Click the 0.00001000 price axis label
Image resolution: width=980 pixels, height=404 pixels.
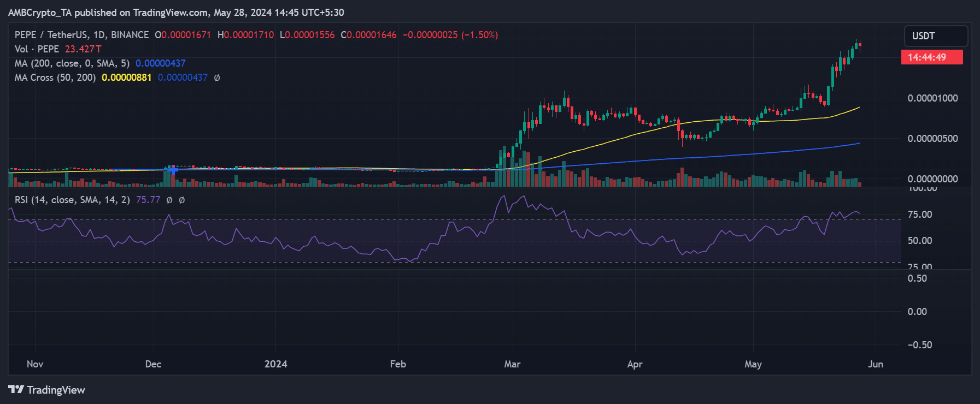click(933, 98)
